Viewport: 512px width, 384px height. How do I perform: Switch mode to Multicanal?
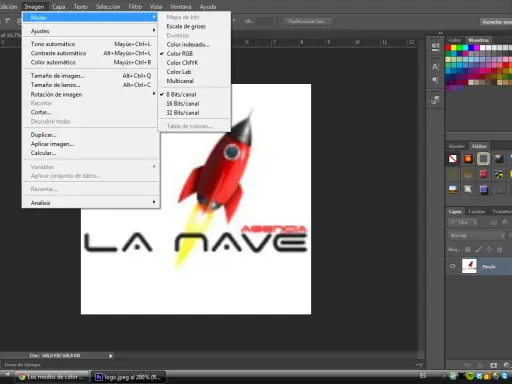click(x=180, y=81)
